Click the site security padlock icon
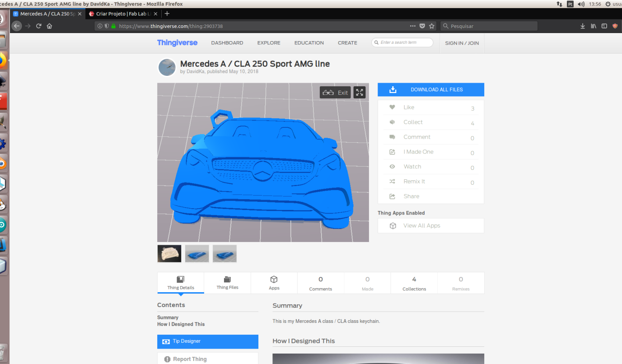Image resolution: width=622 pixels, height=364 pixels. (113, 26)
